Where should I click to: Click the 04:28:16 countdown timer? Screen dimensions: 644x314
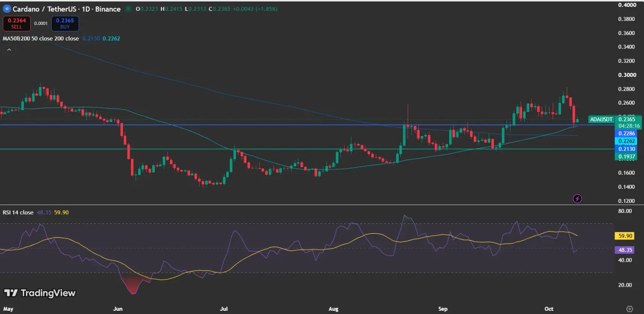tap(629, 126)
